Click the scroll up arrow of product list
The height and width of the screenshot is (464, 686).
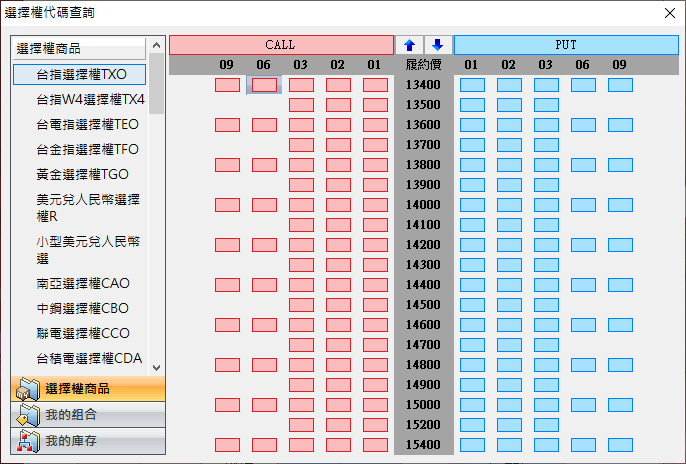[156, 46]
